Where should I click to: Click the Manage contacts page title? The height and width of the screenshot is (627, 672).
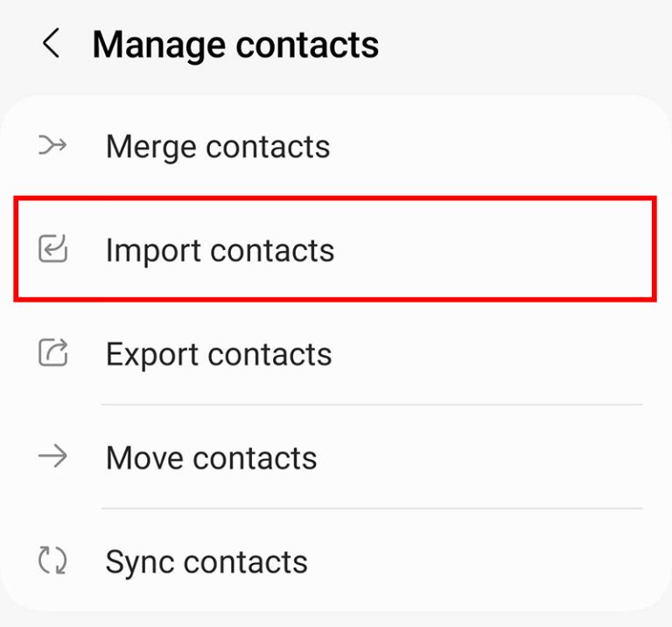coord(235,45)
